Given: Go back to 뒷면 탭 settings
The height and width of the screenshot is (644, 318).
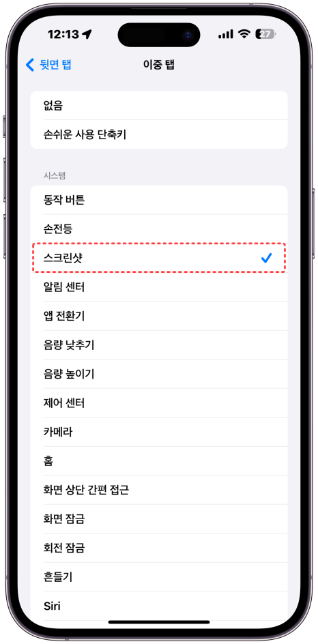Looking at the screenshot, I should pos(49,65).
